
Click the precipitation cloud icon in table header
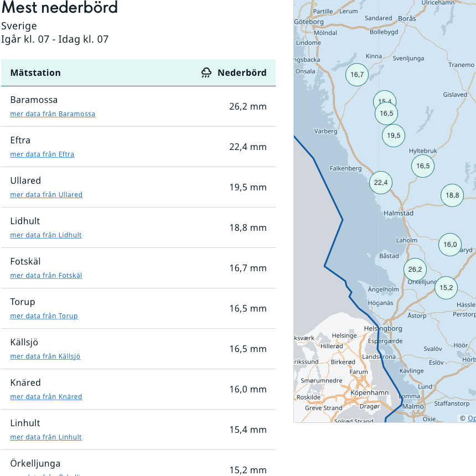point(206,73)
